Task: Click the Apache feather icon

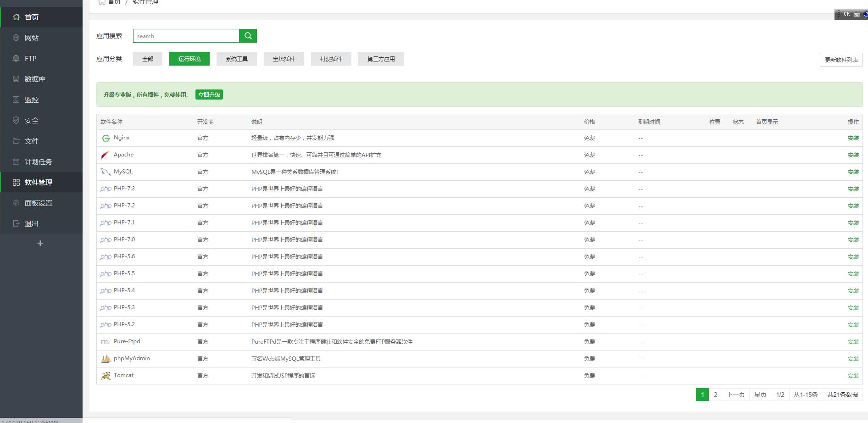Action: point(106,155)
